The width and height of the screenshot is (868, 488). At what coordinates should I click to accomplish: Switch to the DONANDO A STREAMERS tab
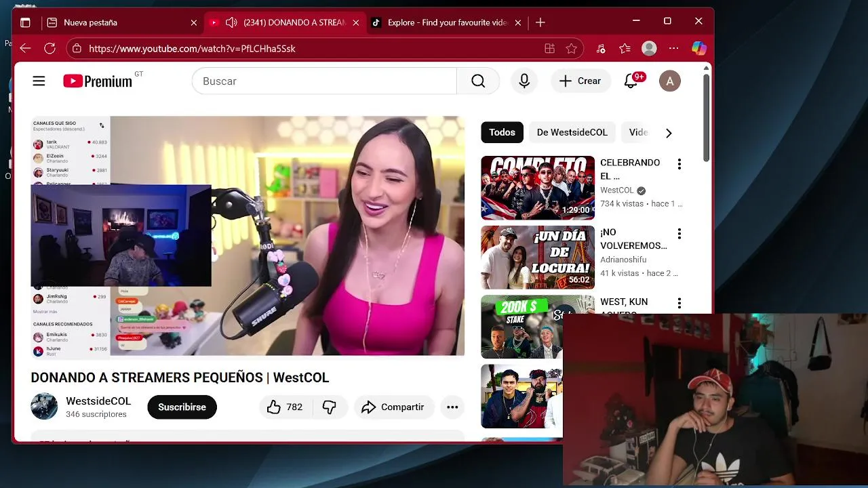(285, 22)
